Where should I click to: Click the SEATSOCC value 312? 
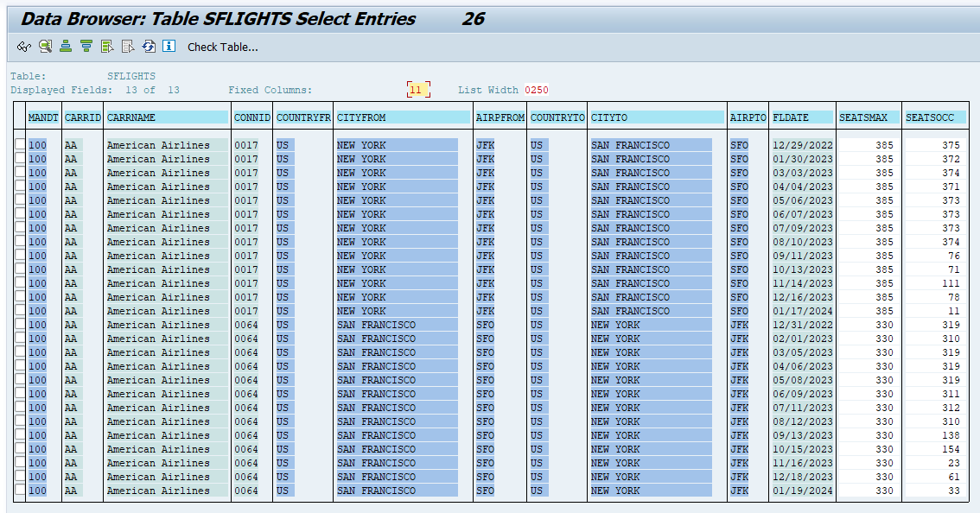pos(951,408)
